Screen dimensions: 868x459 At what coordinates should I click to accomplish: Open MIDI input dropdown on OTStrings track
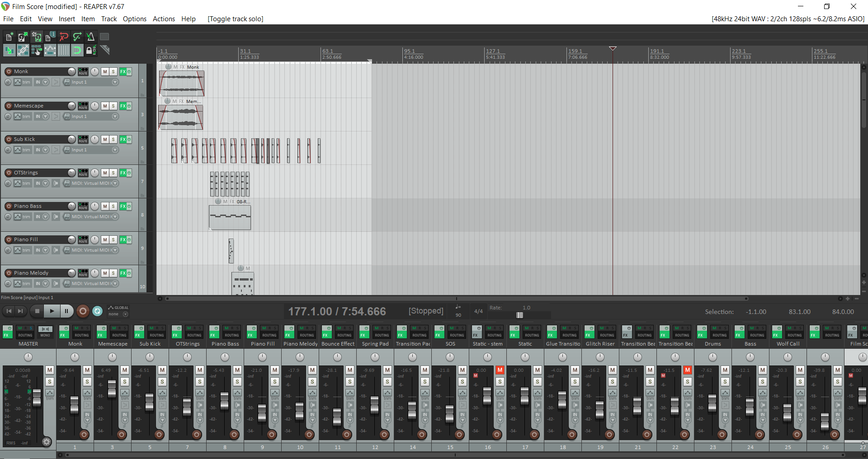point(115,183)
